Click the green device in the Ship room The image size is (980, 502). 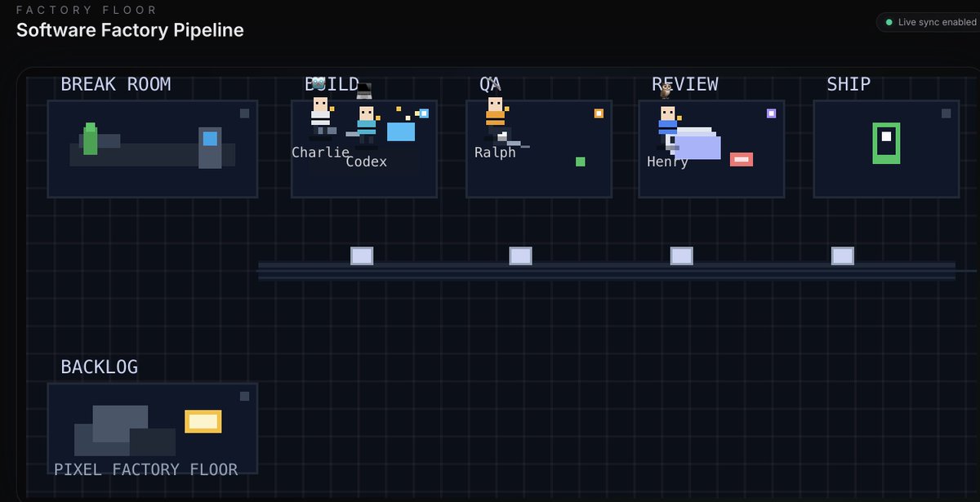(x=886, y=143)
